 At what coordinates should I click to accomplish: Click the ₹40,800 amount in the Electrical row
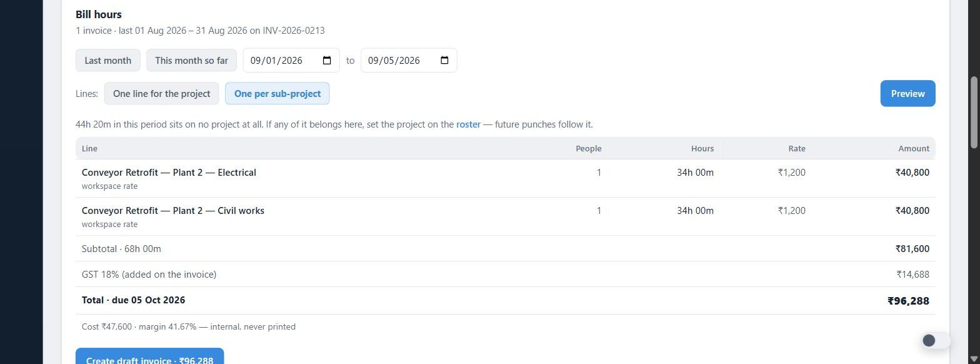(x=912, y=173)
